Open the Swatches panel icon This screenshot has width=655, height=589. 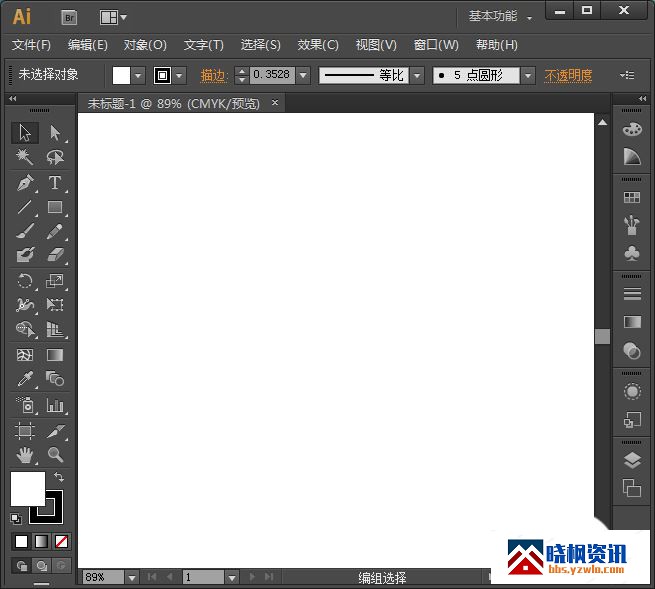(631, 198)
